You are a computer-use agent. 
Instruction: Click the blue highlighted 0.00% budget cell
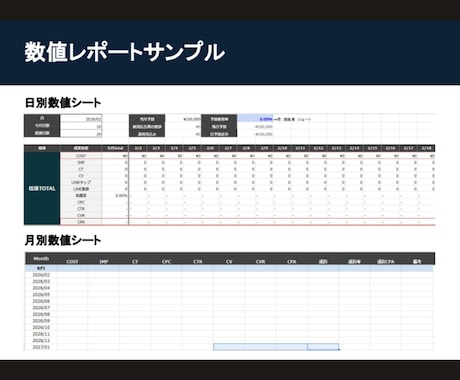point(255,119)
